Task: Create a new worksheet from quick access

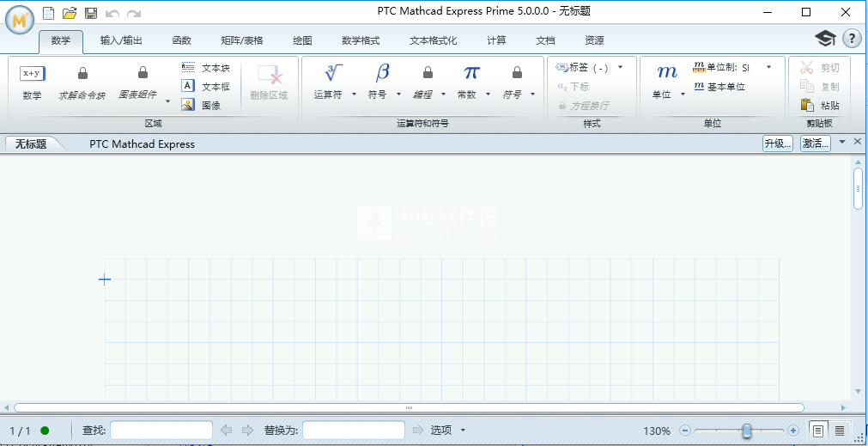Action: pyautogui.click(x=49, y=13)
